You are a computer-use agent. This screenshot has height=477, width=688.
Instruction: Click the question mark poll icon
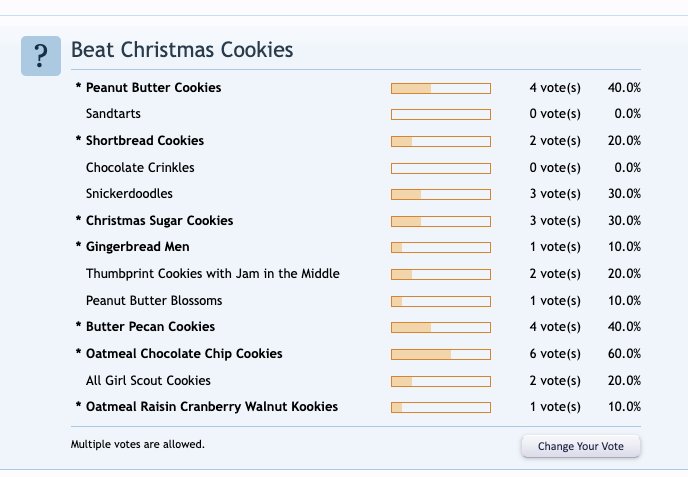click(41, 56)
